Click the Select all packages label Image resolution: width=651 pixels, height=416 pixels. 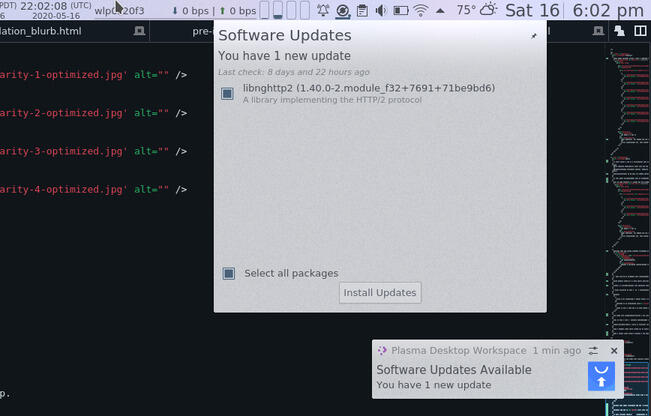pyautogui.click(x=291, y=273)
